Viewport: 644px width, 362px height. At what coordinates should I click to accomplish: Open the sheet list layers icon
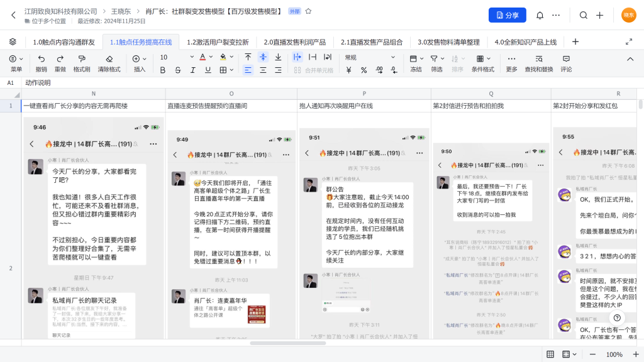[13, 42]
